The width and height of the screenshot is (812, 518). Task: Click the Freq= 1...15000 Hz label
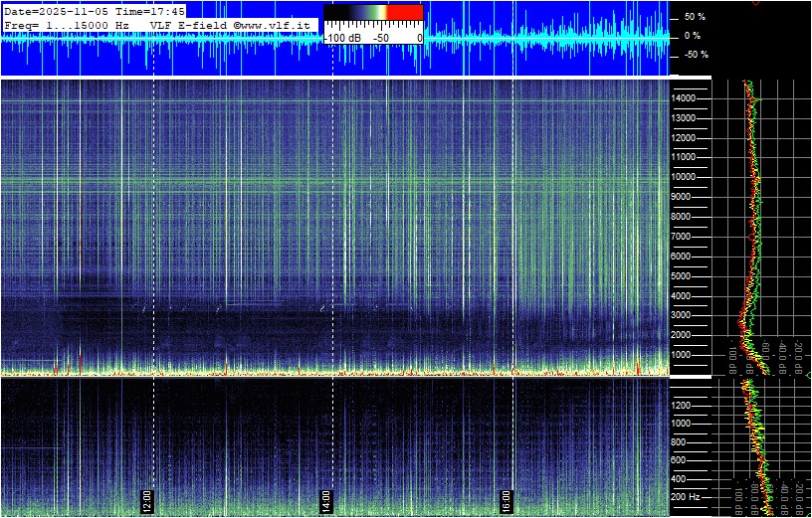(x=67, y=23)
